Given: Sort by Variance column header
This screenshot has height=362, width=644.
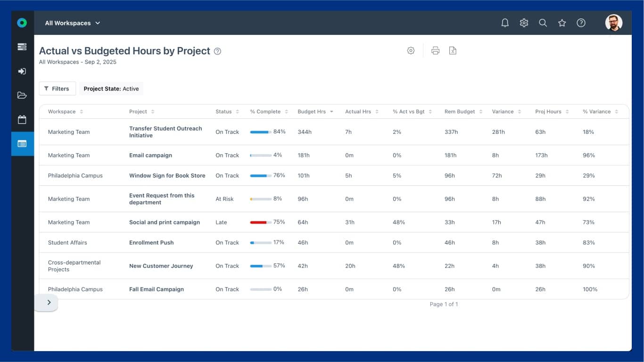Looking at the screenshot, I should point(506,112).
